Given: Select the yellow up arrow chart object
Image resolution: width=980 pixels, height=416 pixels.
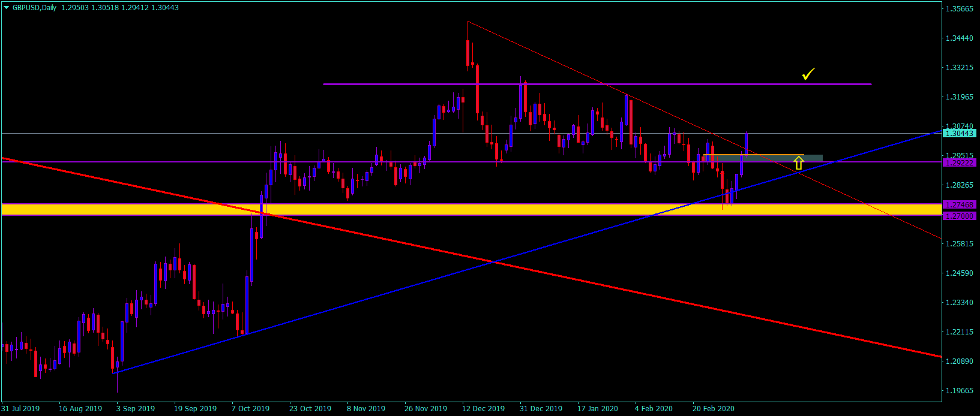Looking at the screenshot, I should pos(798,162).
